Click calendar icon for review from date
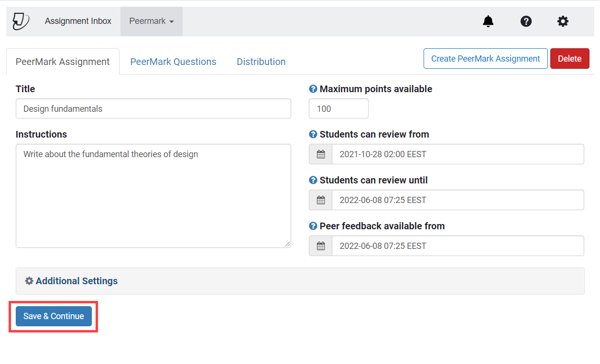The image size is (600, 364). (x=321, y=154)
